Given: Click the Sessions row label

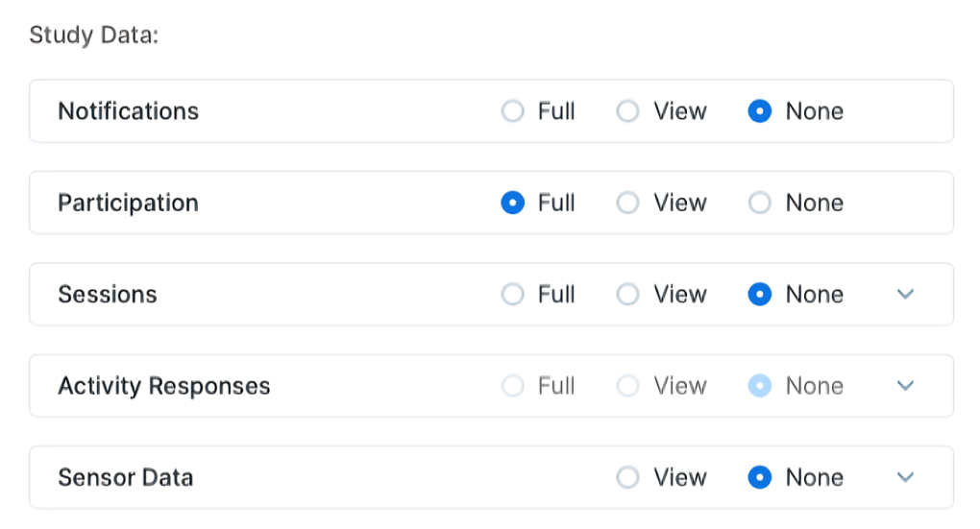Looking at the screenshot, I should tap(108, 295).
